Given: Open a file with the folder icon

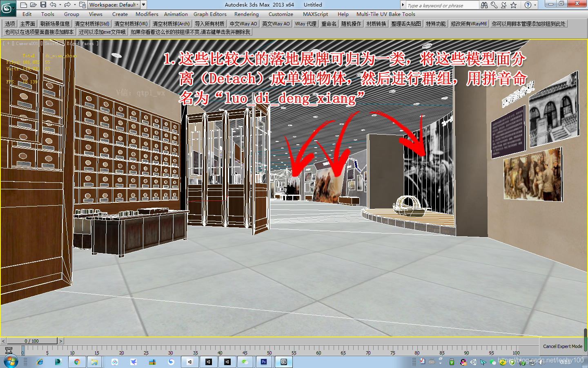Looking at the screenshot, I should (x=33, y=5).
